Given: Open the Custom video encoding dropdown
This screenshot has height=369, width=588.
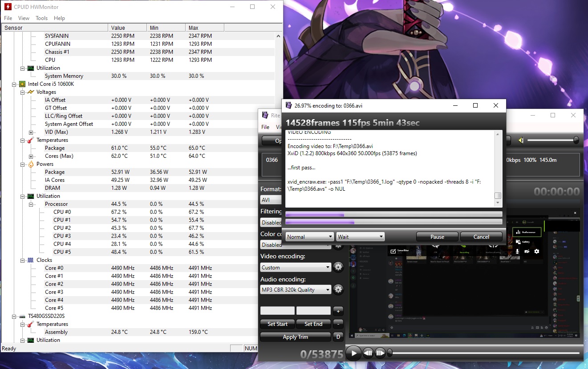Looking at the screenshot, I should [x=296, y=267].
